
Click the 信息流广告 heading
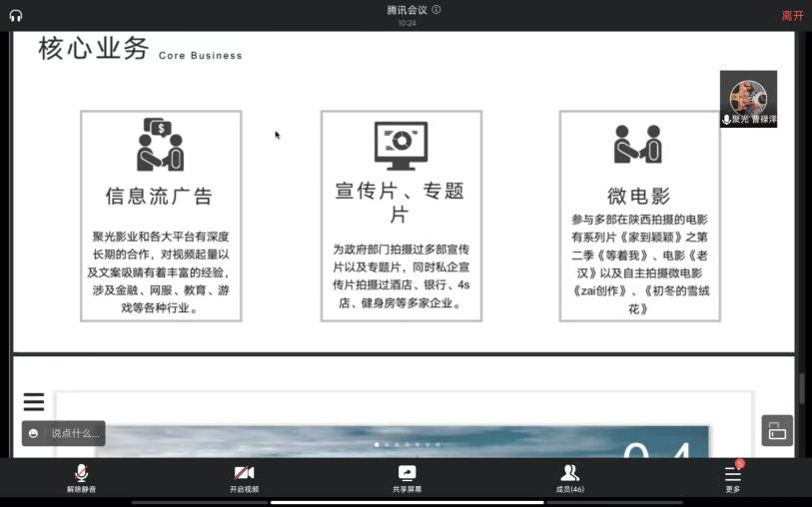point(160,196)
